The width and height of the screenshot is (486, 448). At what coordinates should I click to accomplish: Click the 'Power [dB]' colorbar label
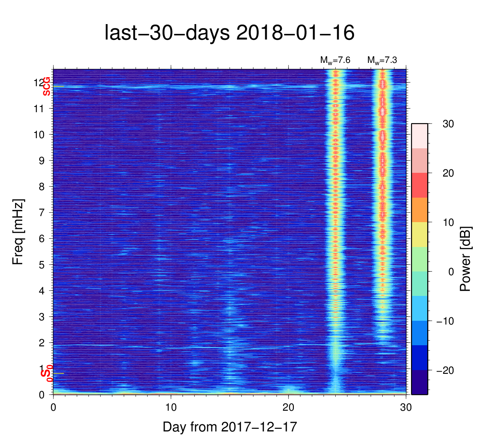click(466, 259)
